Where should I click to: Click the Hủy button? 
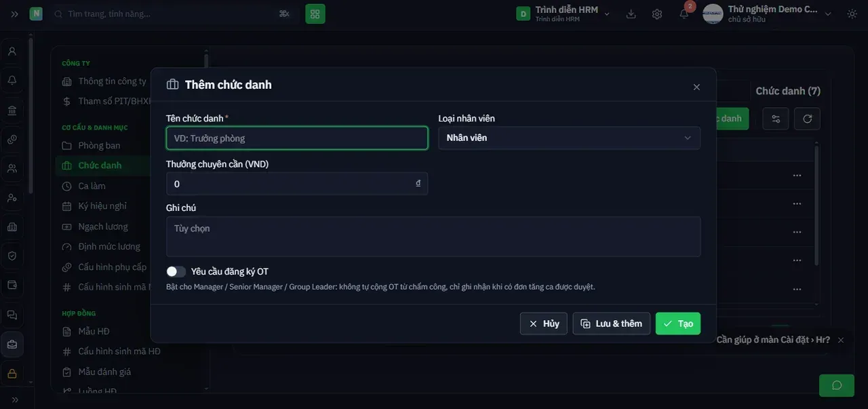(544, 324)
